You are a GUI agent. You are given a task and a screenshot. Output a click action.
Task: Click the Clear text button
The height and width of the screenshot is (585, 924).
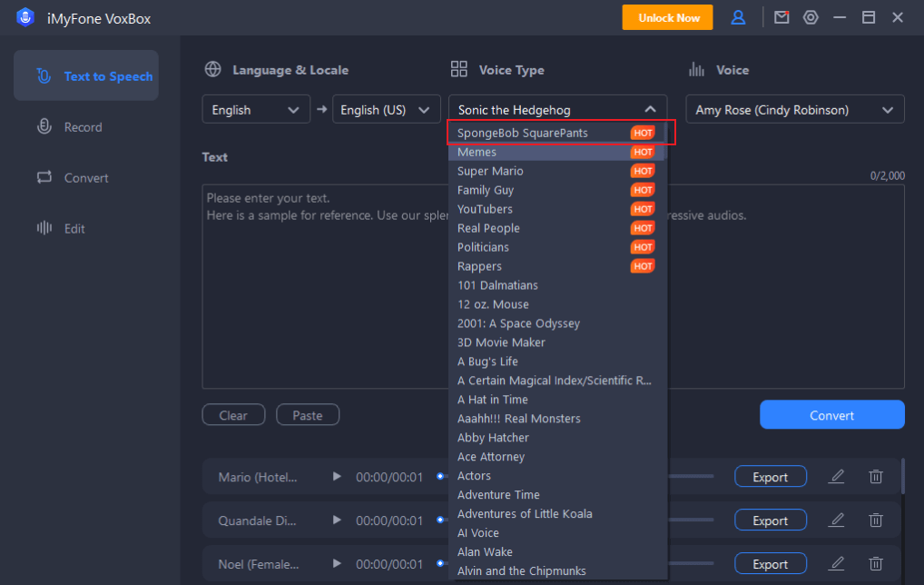(x=233, y=414)
